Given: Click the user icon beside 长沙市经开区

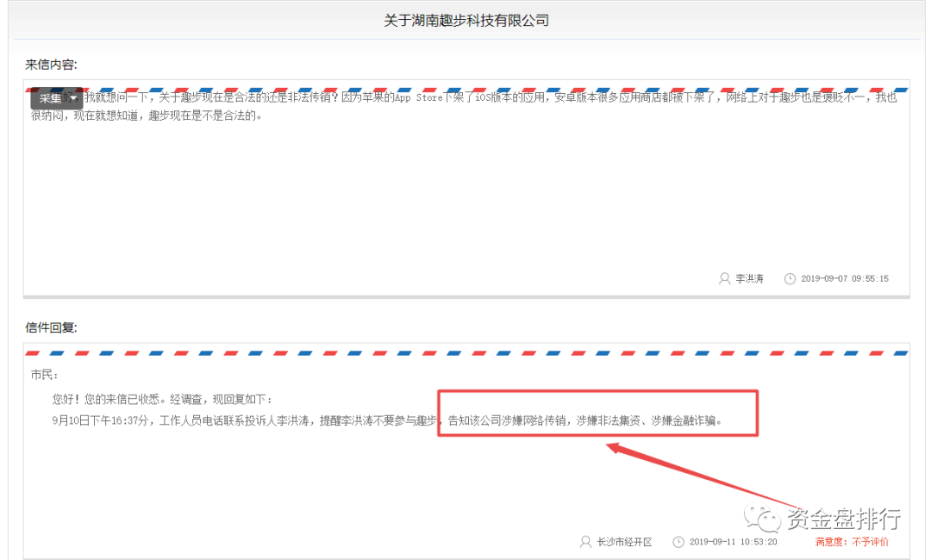Looking at the screenshot, I should tap(585, 542).
